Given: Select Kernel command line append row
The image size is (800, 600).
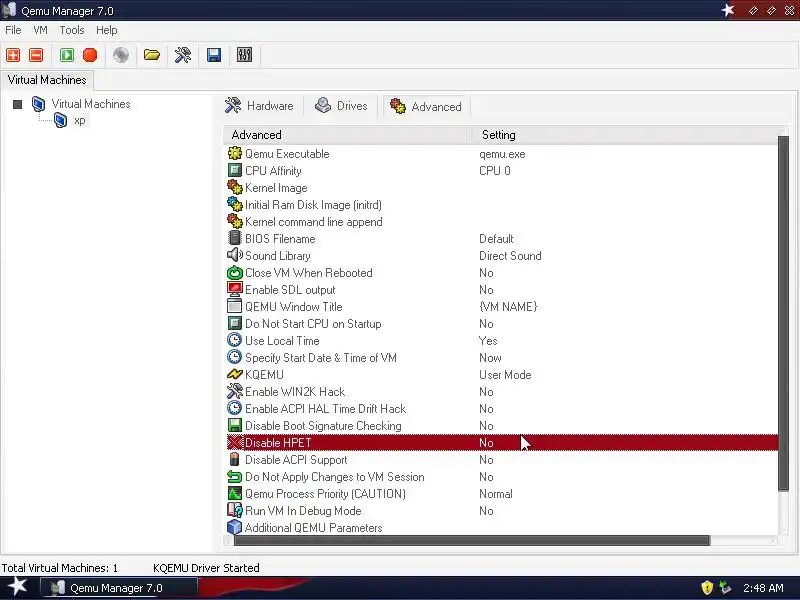Looking at the screenshot, I should (503, 221).
